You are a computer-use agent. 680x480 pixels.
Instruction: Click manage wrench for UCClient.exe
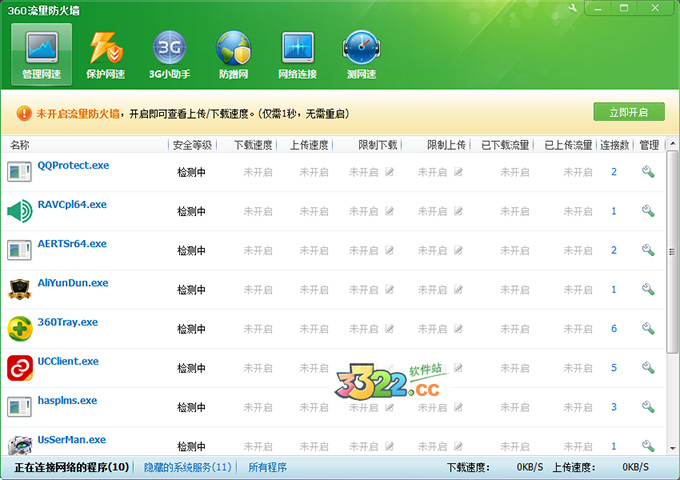[x=648, y=368]
